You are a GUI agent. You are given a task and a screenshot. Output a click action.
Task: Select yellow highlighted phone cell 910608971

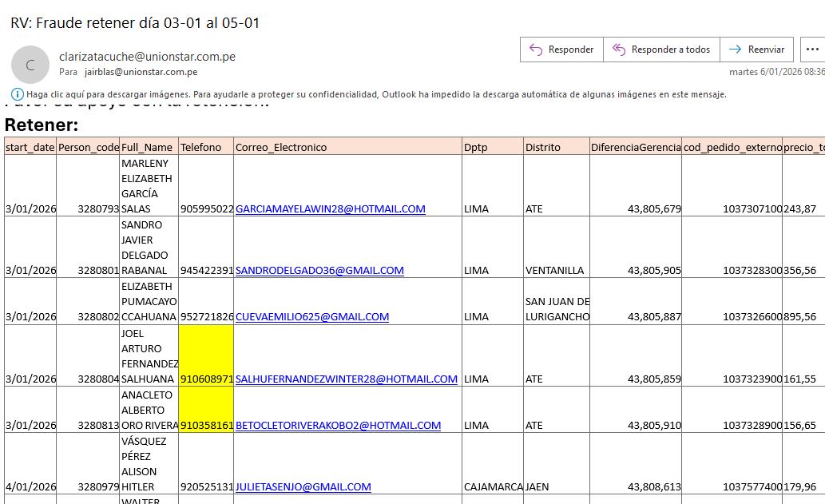[x=206, y=379]
